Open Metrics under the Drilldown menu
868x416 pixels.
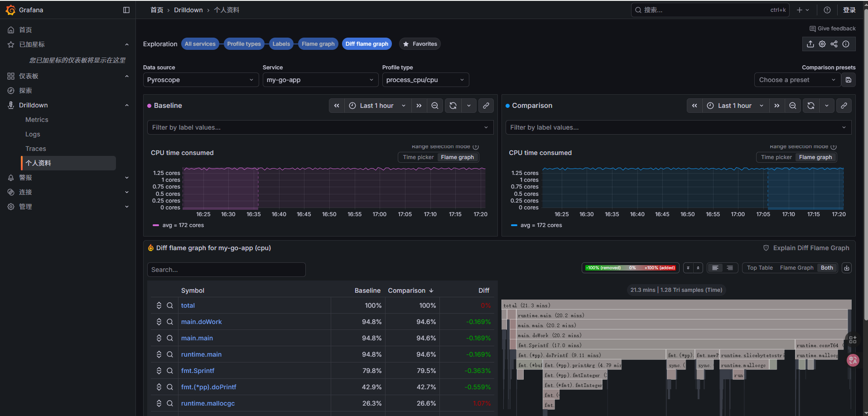[37, 120]
